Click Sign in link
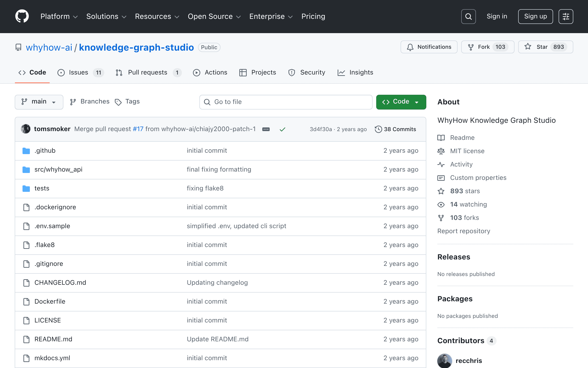This screenshot has height=368, width=588. (x=497, y=16)
